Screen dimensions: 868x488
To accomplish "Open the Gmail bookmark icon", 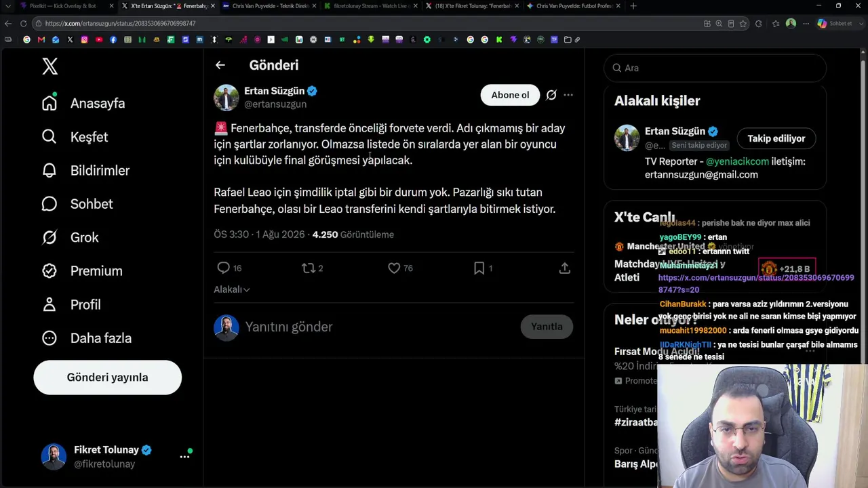I will coord(41,40).
